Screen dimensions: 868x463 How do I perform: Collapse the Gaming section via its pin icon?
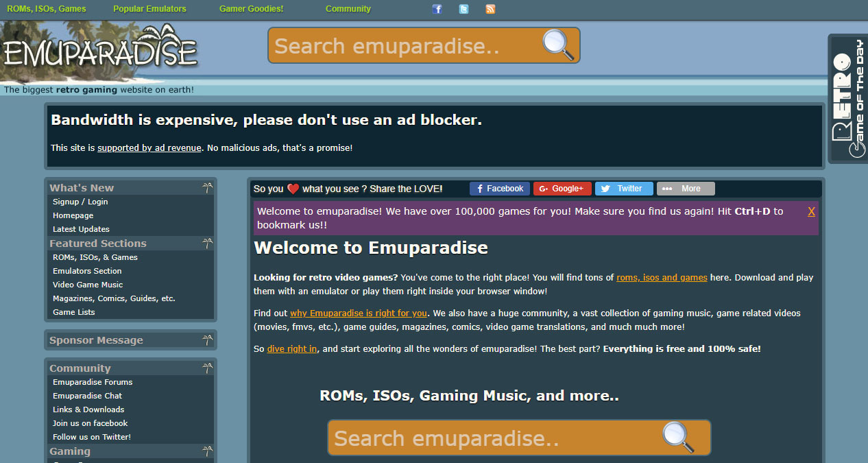pyautogui.click(x=207, y=450)
